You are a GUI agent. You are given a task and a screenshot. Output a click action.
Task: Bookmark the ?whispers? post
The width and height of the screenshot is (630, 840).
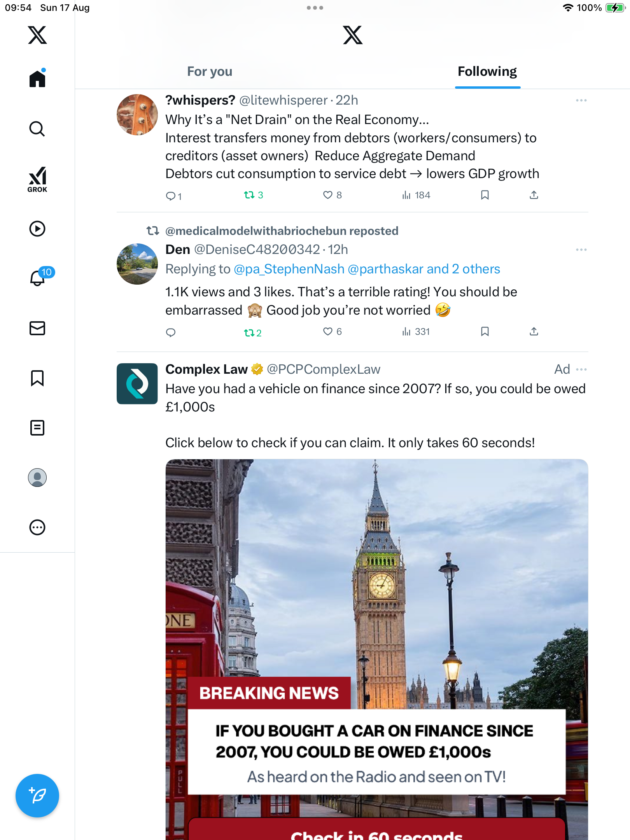(485, 195)
